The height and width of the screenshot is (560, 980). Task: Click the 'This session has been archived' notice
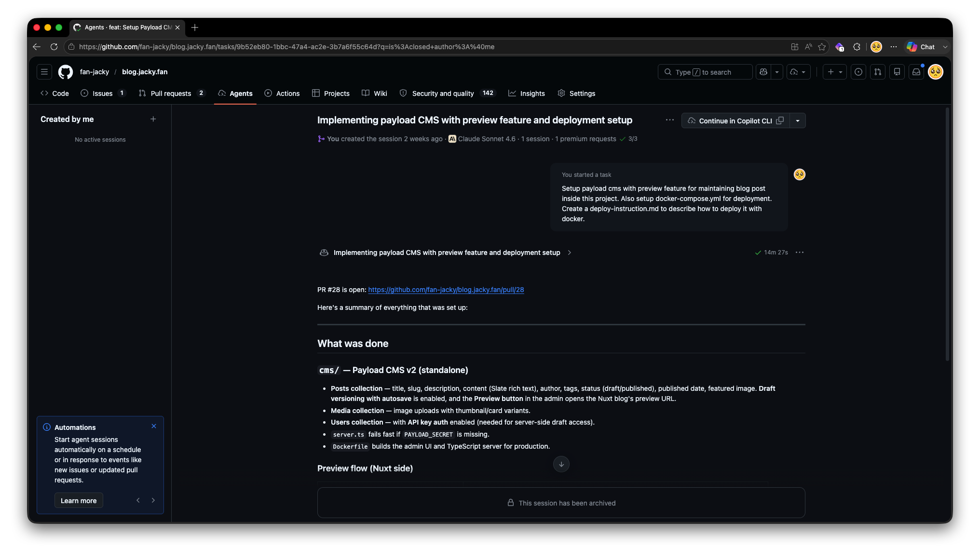pos(561,503)
